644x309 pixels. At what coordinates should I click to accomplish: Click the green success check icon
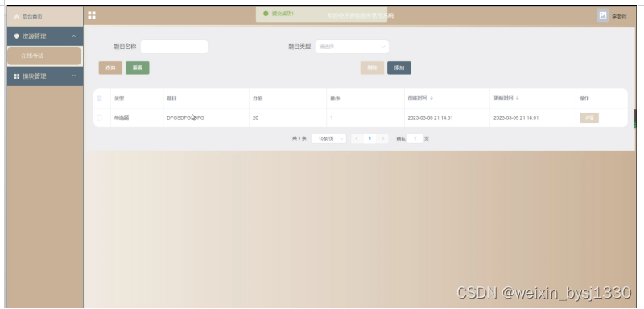266,14
